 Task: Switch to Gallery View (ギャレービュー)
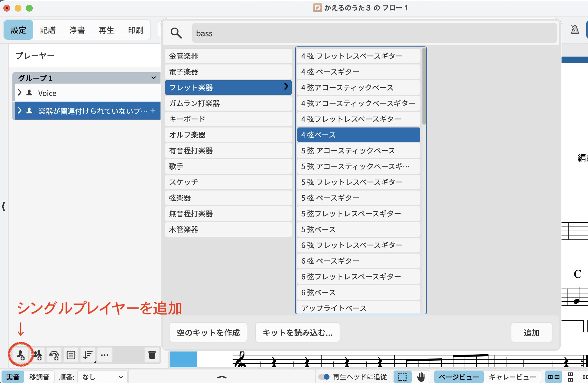[x=512, y=377]
